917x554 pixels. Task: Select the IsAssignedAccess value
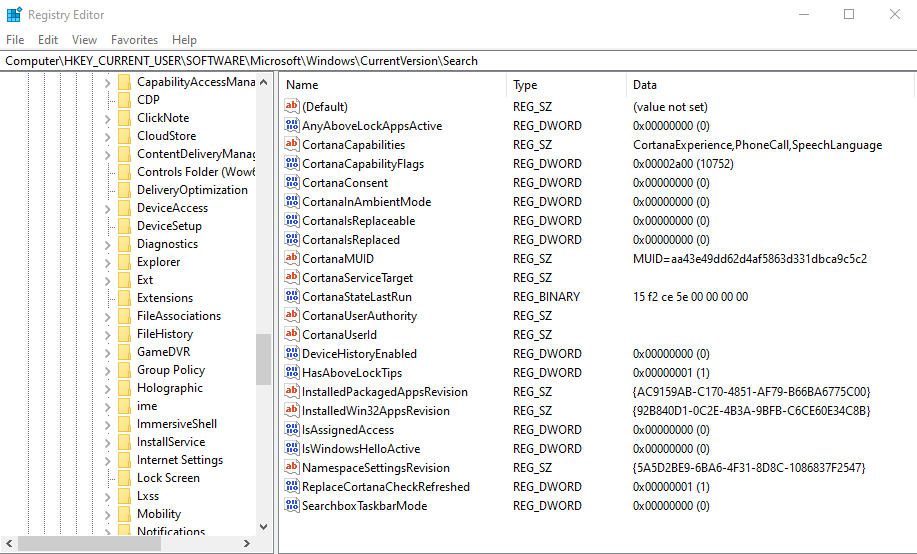[348, 429]
